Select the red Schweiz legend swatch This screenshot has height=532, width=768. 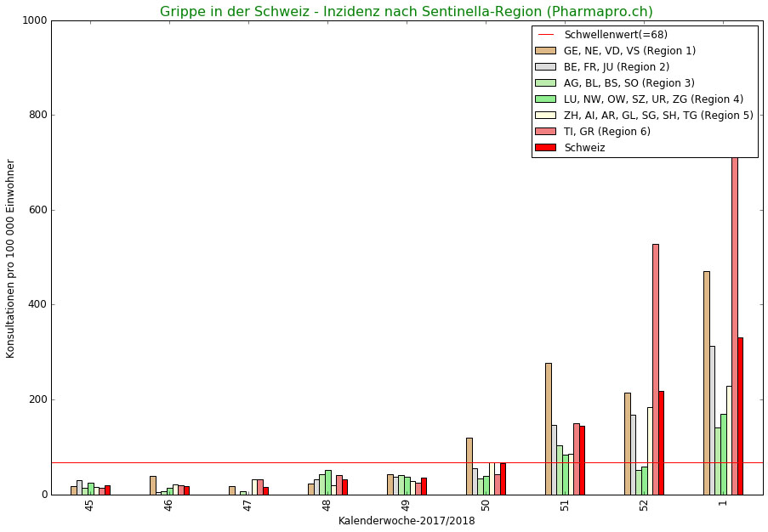[x=546, y=147]
